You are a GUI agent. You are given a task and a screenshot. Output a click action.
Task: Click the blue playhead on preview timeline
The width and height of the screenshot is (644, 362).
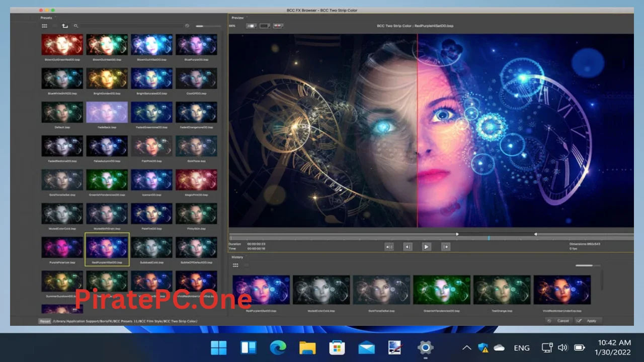tap(488, 238)
